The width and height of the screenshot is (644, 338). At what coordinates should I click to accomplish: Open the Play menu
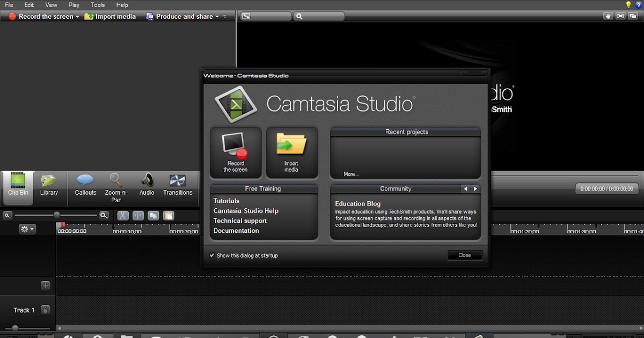(x=74, y=5)
